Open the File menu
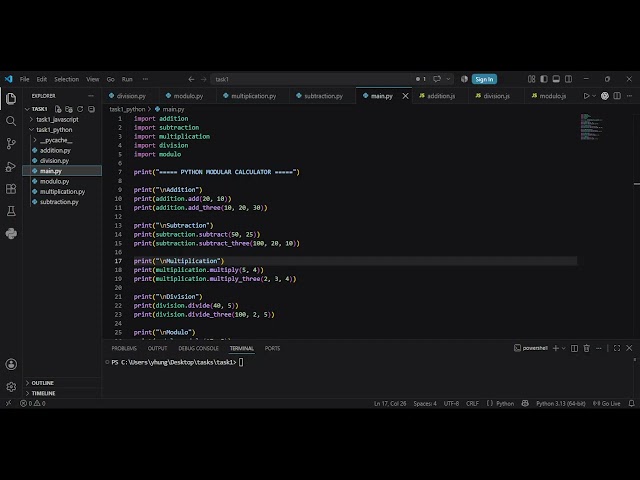The image size is (640, 480). click(x=24, y=79)
